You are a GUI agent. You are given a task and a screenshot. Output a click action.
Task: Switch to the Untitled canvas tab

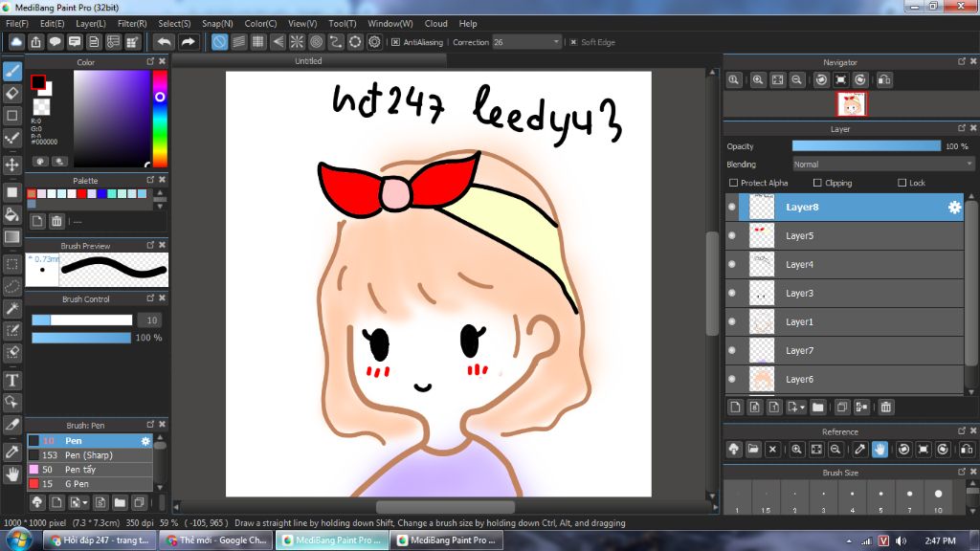click(309, 61)
